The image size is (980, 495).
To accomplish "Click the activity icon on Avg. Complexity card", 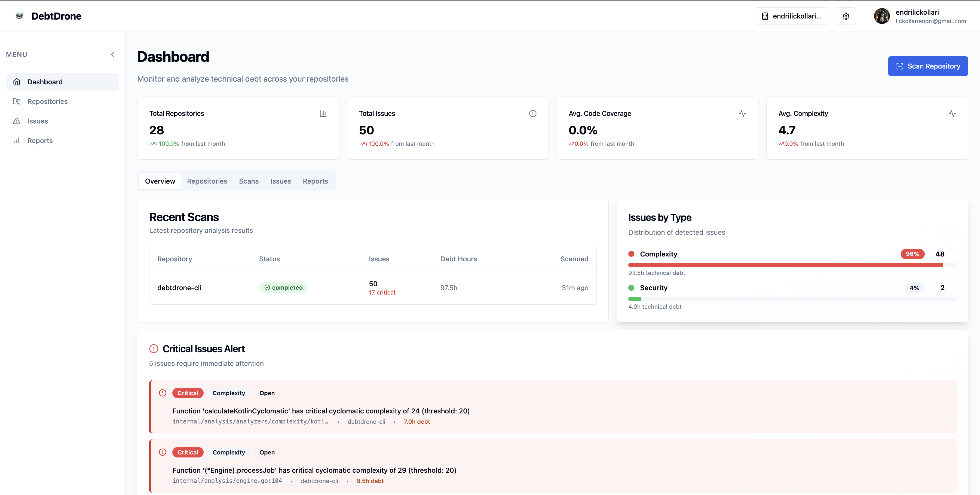I will tap(952, 113).
